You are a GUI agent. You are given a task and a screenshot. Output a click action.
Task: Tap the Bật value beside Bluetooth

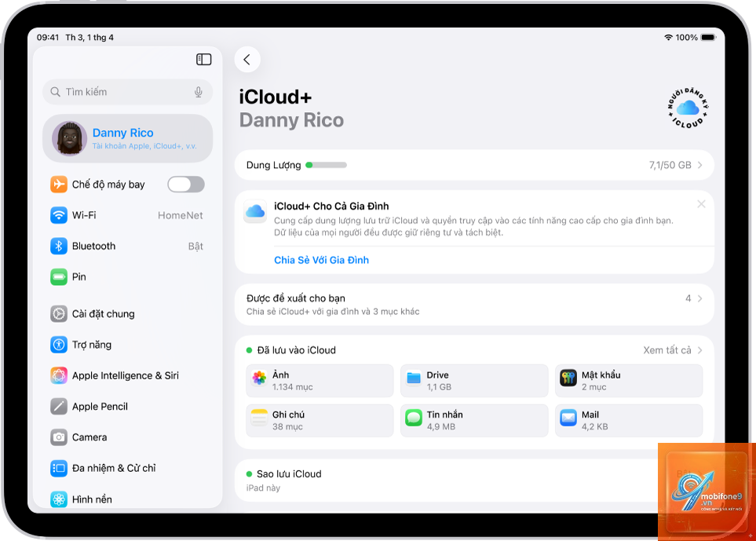(x=195, y=247)
